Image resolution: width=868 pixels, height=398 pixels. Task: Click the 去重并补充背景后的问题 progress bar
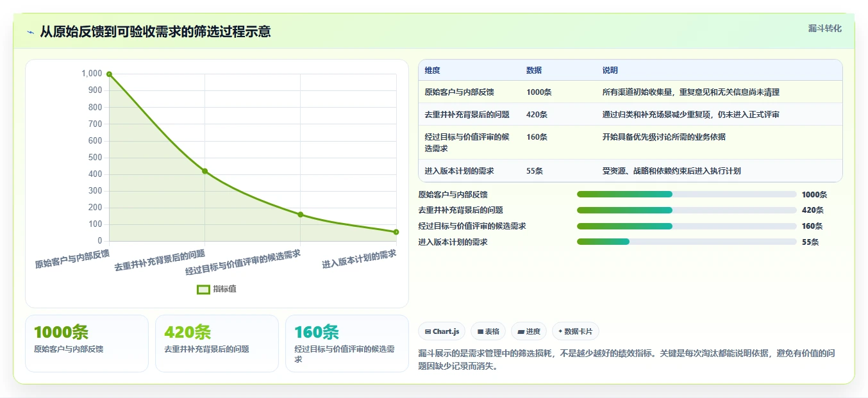(687, 210)
